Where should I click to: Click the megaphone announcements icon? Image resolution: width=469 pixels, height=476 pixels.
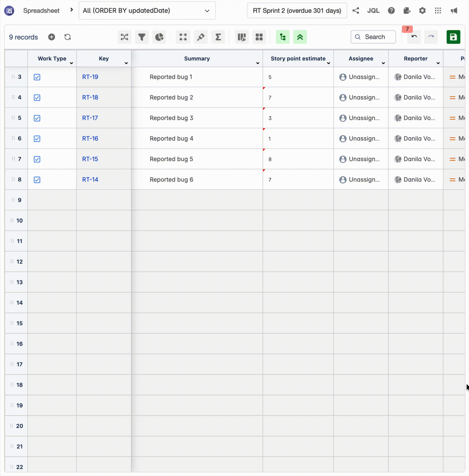(x=454, y=11)
